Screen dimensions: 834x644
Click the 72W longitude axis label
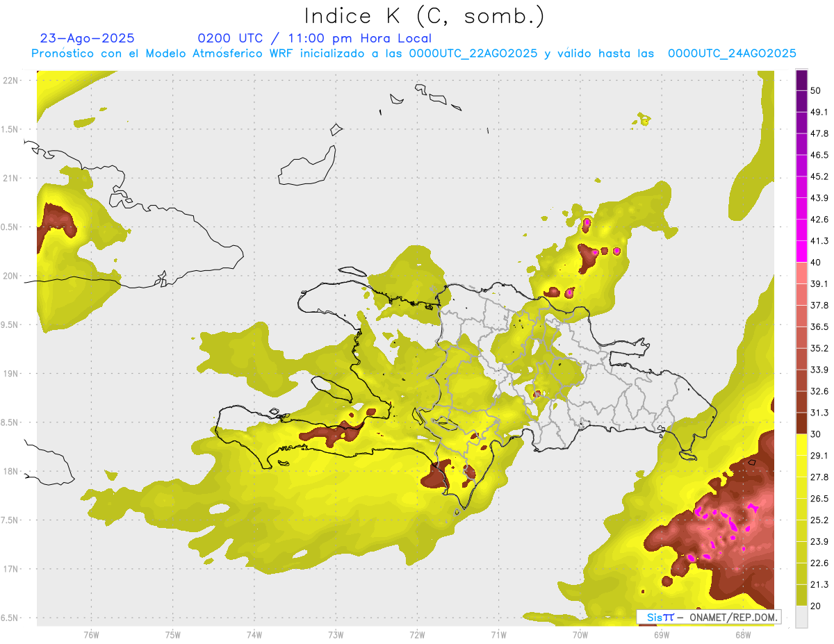point(417,634)
